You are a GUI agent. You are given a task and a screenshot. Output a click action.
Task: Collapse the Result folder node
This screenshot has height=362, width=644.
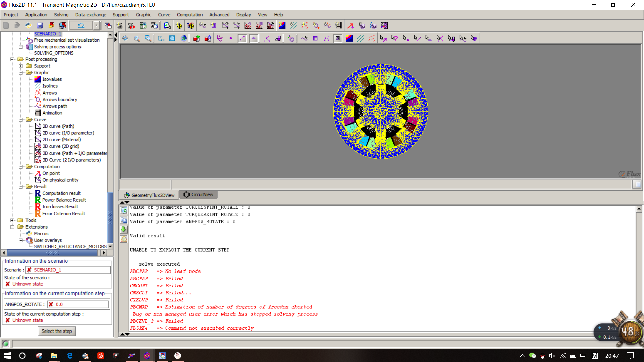[21, 187]
